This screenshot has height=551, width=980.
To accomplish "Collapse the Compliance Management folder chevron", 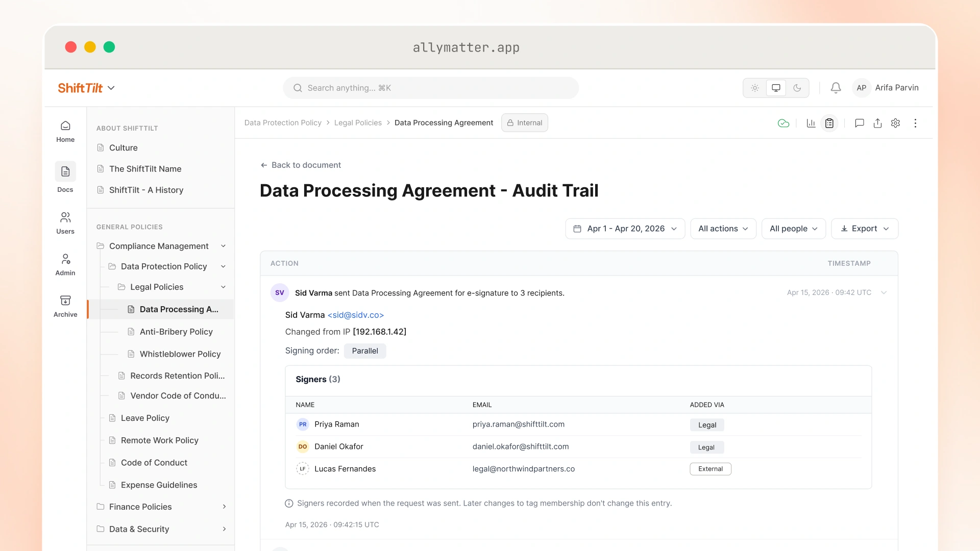I will click(223, 246).
